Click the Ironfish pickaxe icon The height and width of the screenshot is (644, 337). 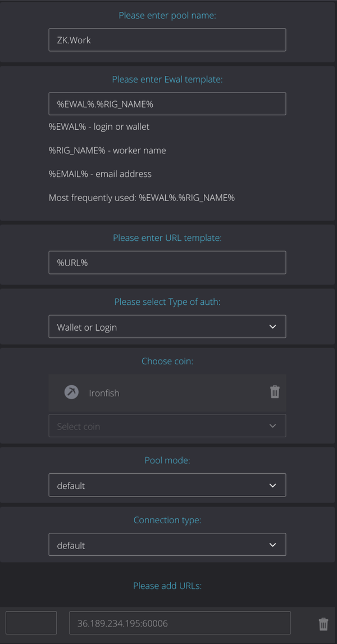coord(71,392)
